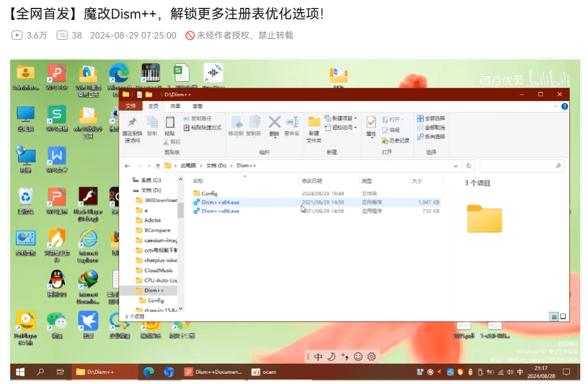Image resolution: width=588 pixels, height=384 pixels.
Task: Click 粘贴快捷方式 in the ribbon
Action: [x=202, y=128]
